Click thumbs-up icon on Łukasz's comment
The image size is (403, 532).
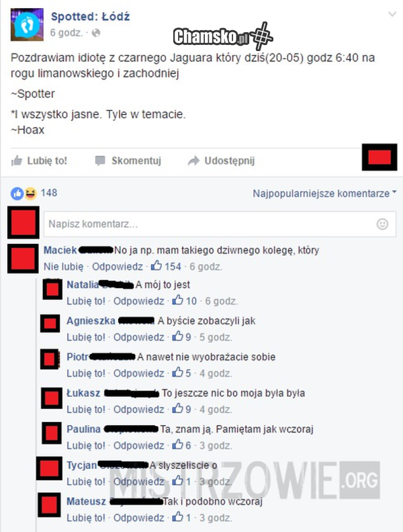pos(177,409)
